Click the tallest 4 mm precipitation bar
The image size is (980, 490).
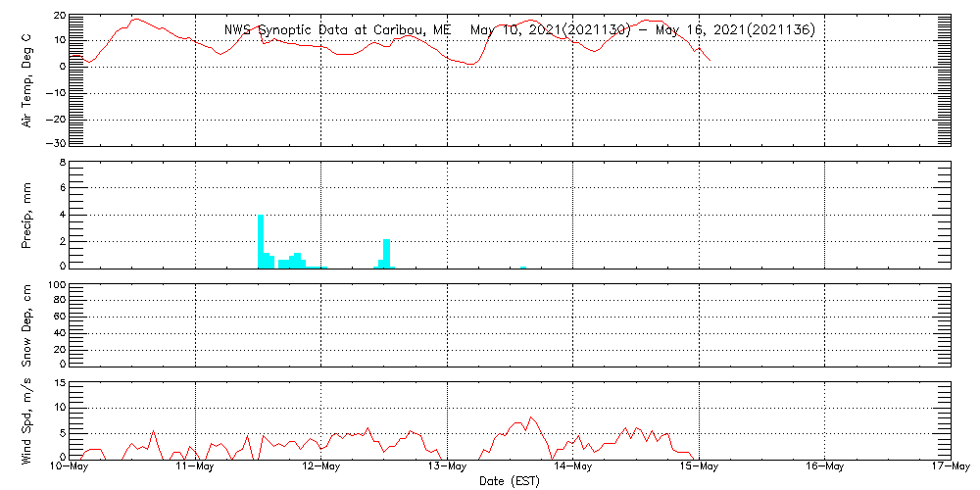(261, 241)
